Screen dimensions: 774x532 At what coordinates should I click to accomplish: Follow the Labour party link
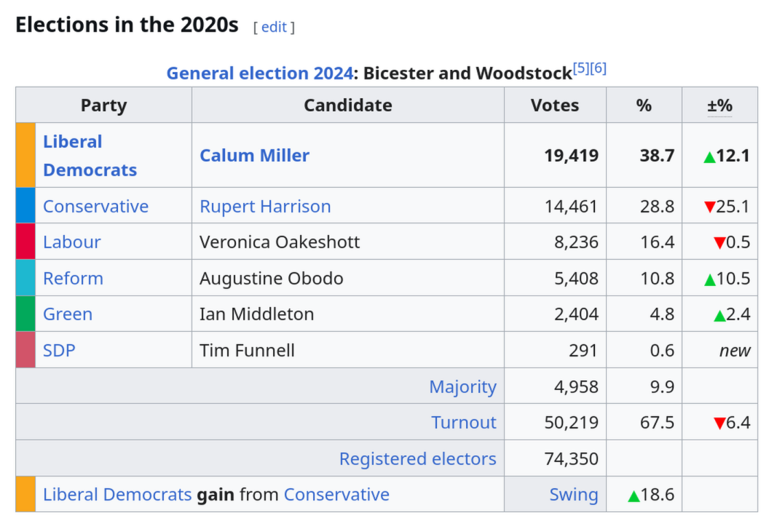(71, 242)
